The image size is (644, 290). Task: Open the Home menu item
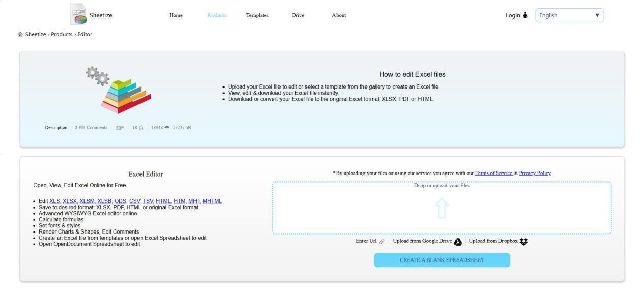tap(176, 15)
